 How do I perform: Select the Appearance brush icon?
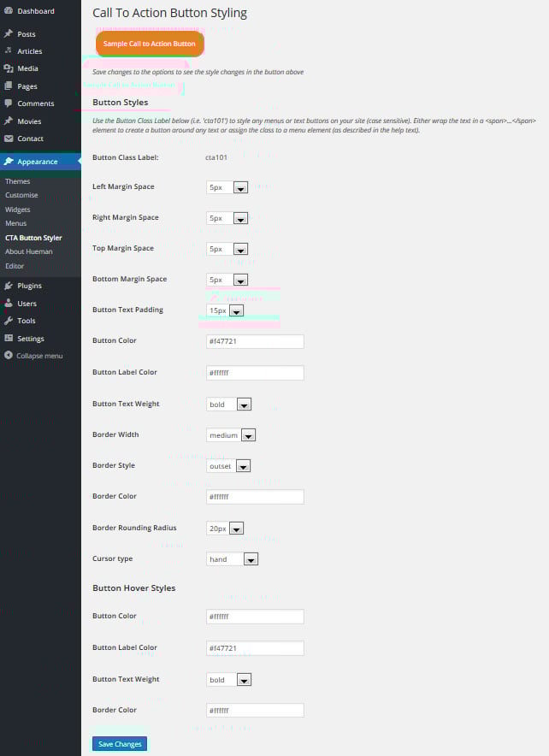coord(10,160)
